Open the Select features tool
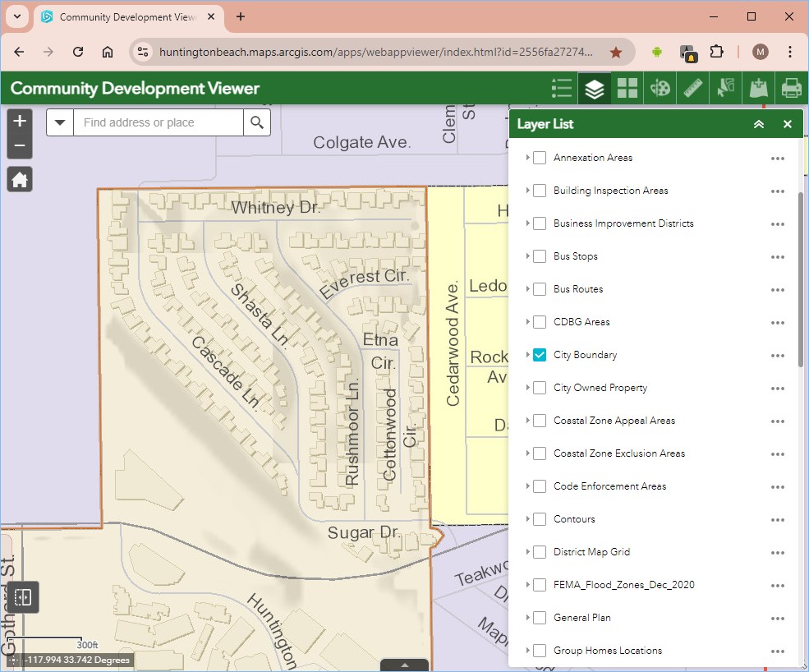809x672 pixels. point(726,88)
